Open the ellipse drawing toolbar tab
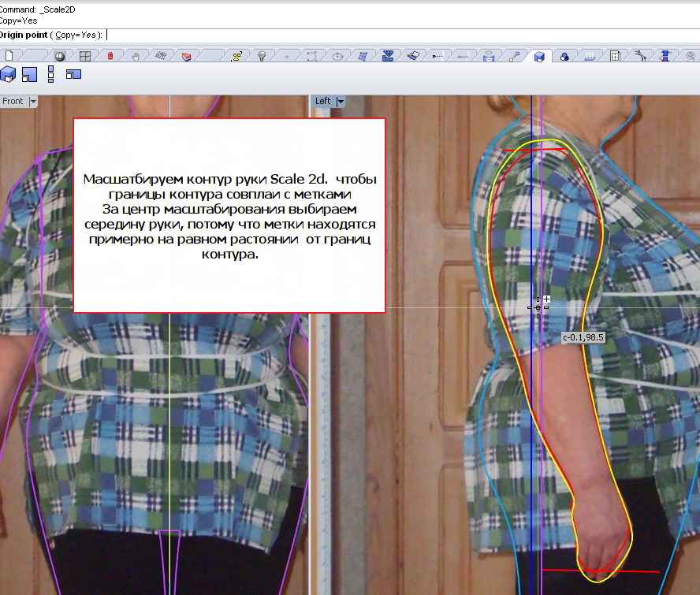Image resolution: width=700 pixels, height=595 pixels. pos(337,56)
